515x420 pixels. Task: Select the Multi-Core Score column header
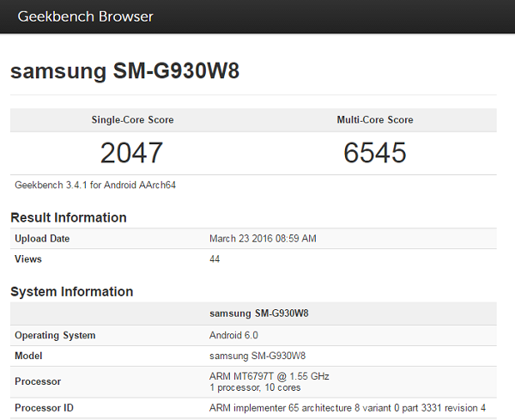click(x=374, y=120)
